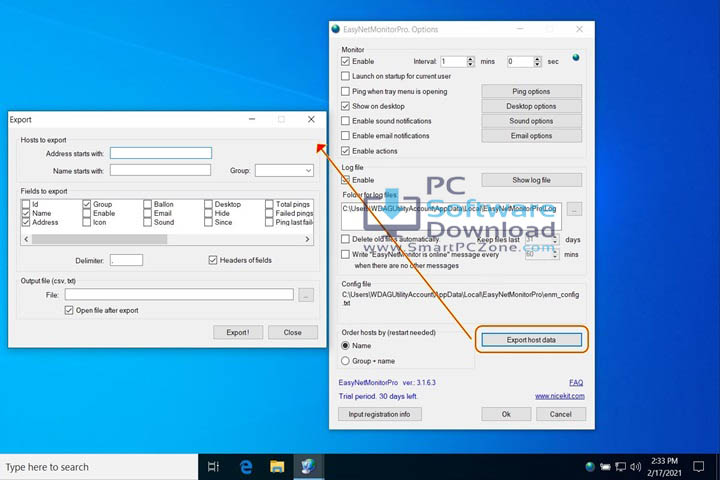Click the Interval sec spinner arrows

click(537, 61)
